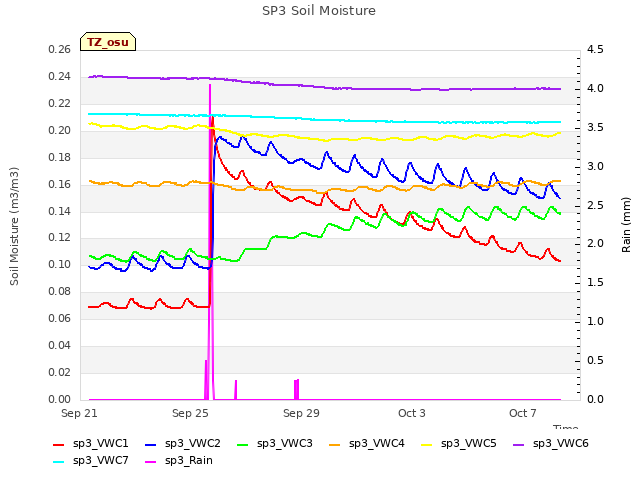The image size is (640, 480).
Task: Click the yellow sp3_VWC5 legend swatch
Action: coord(427,444)
